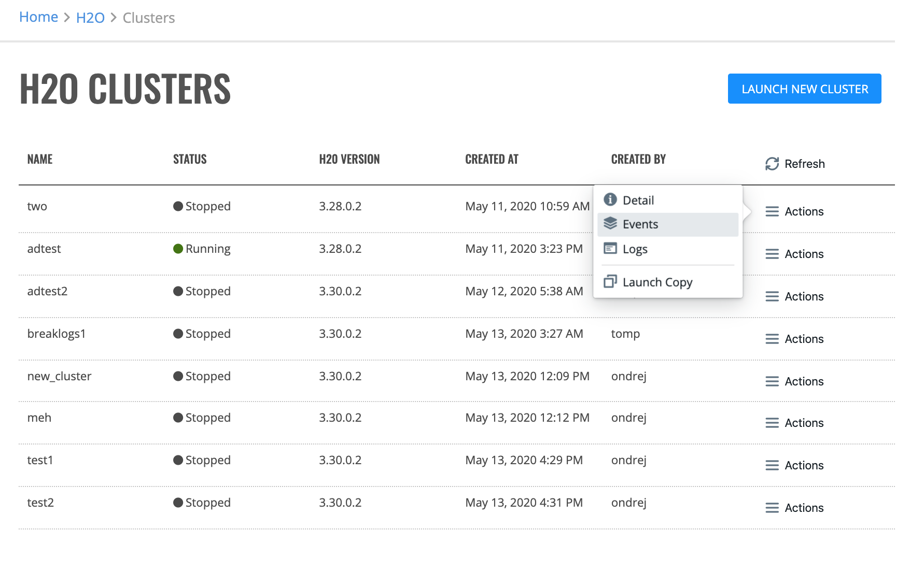This screenshot has height=573, width=924.
Task: Open Actions menu for cluster meh
Action: click(x=794, y=423)
